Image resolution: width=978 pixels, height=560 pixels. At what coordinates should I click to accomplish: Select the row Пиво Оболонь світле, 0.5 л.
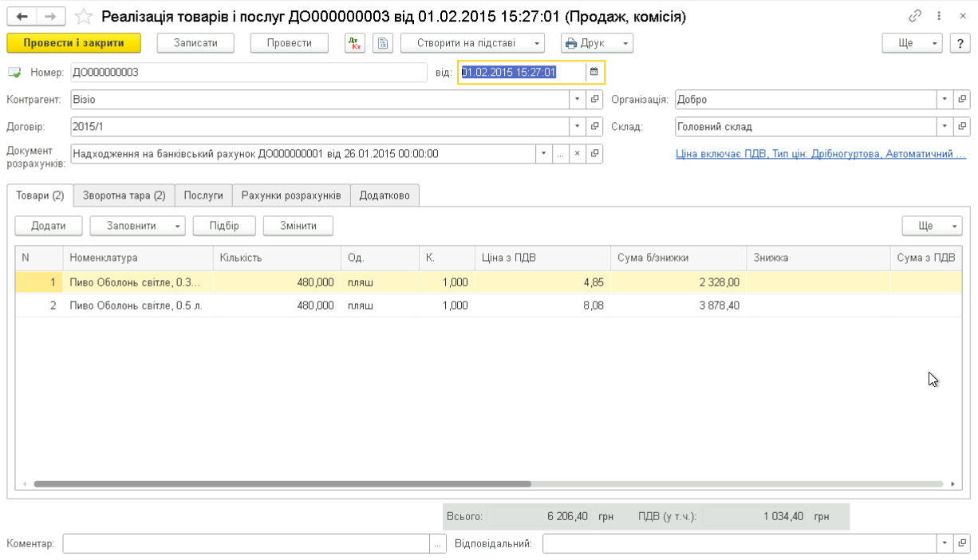coord(136,306)
